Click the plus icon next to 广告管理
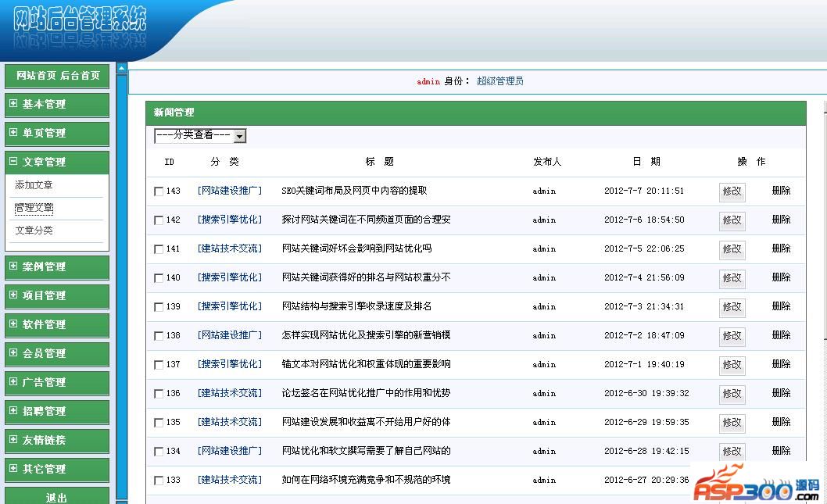 [x=13, y=381]
